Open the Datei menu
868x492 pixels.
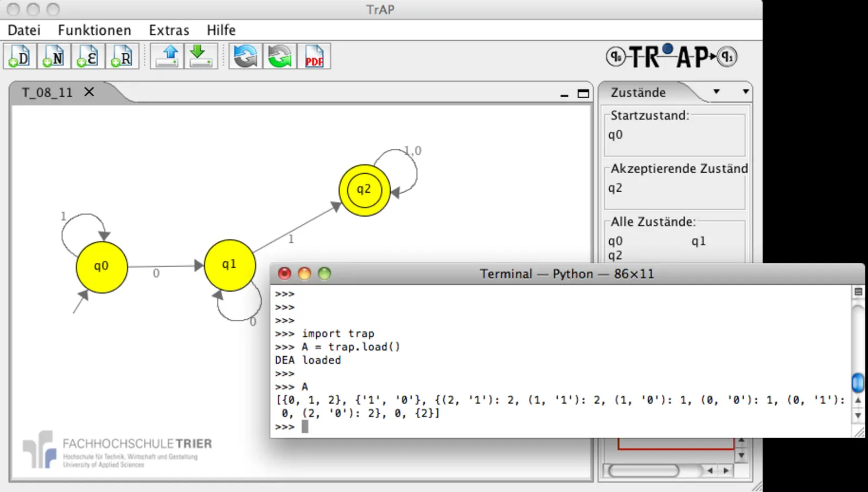24,30
